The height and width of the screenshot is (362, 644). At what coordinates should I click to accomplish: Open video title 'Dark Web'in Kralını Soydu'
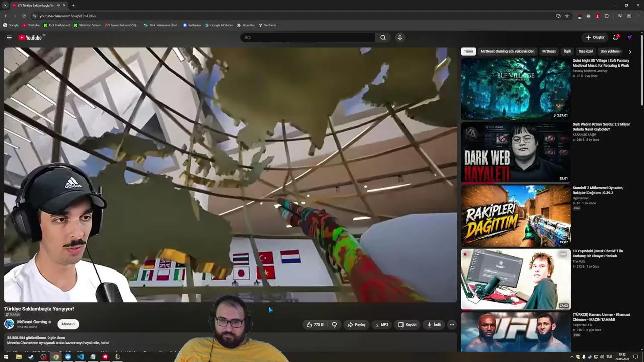coord(601,127)
